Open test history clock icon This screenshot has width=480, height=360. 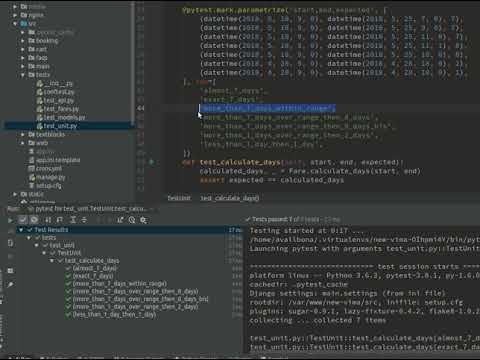pos(132,220)
